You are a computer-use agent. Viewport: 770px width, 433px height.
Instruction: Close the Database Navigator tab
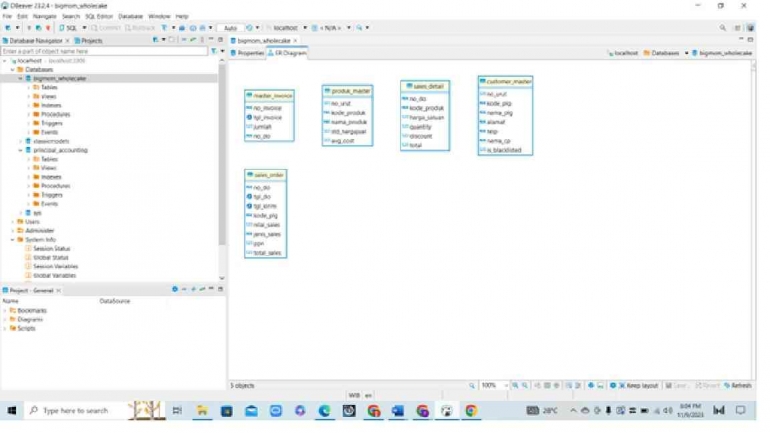[68, 40]
